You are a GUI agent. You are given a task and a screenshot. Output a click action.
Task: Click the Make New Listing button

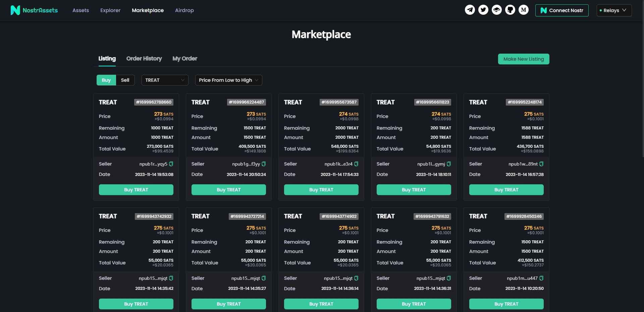click(x=523, y=59)
